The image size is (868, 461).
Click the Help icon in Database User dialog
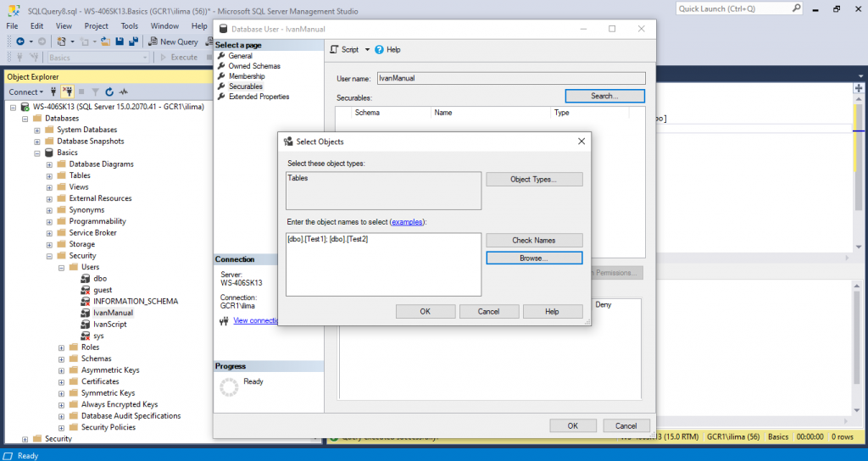379,50
